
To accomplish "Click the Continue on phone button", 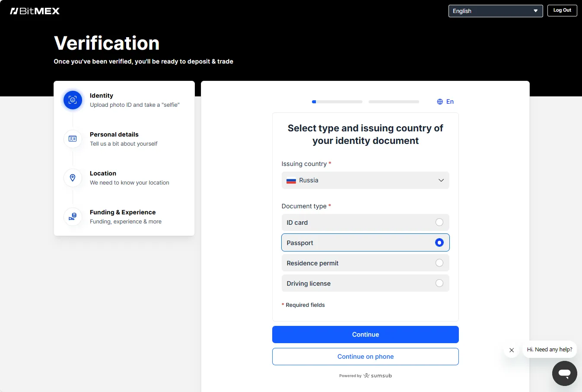I will [365, 357].
